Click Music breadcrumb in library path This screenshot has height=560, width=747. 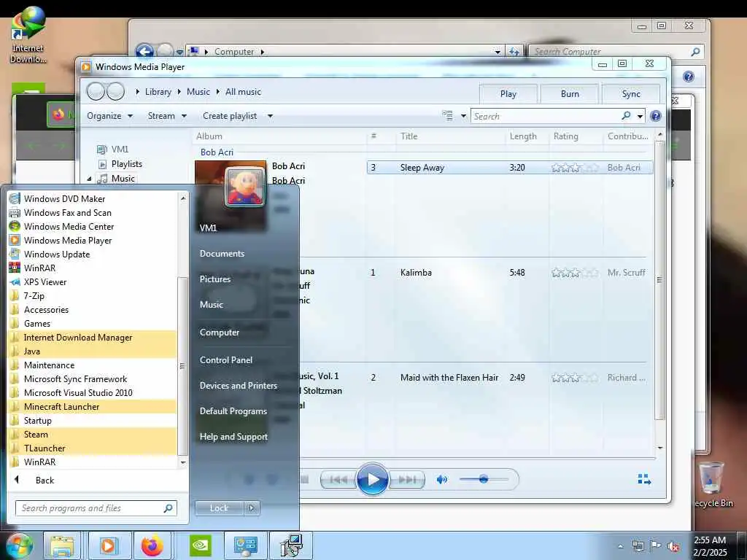coord(198,92)
